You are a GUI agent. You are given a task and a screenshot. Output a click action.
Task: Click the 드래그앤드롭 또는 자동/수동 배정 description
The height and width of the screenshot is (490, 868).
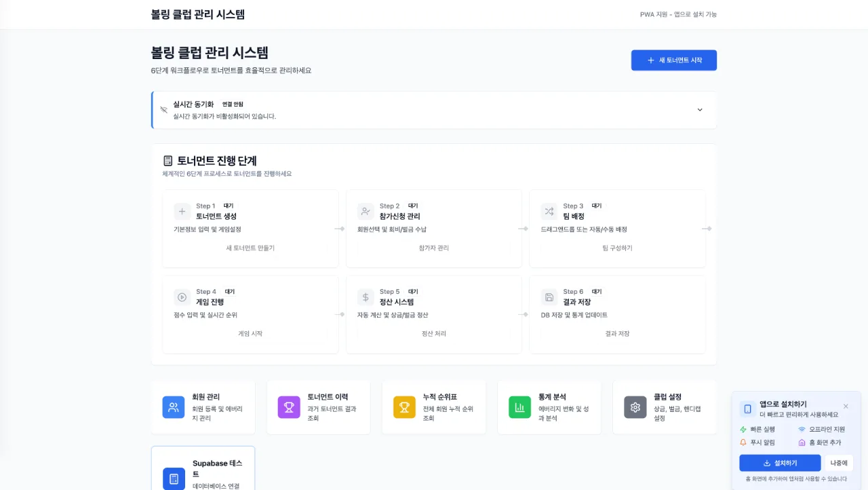[x=584, y=229]
